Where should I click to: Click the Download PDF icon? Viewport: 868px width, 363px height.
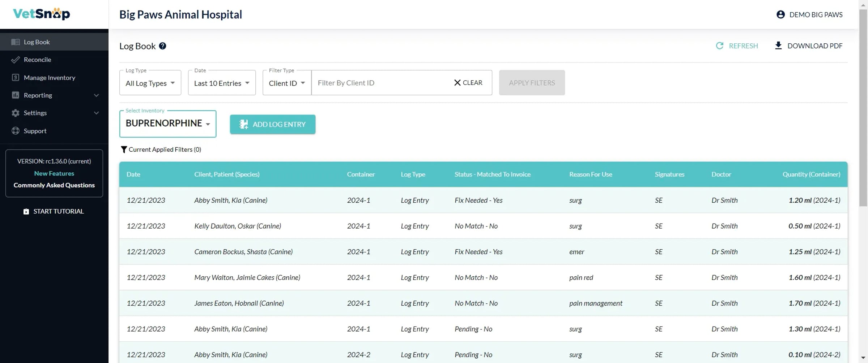click(x=778, y=46)
